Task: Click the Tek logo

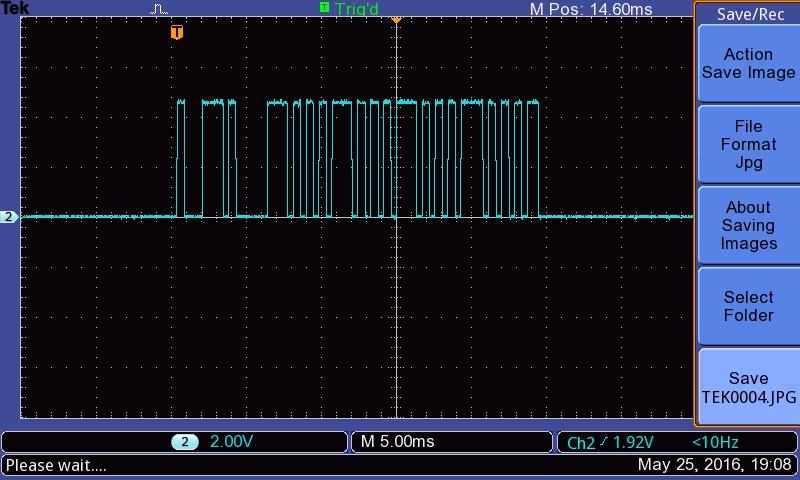Action: point(15,8)
